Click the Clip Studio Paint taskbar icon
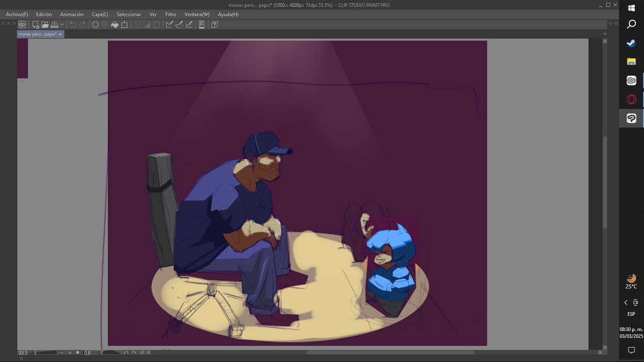The width and height of the screenshot is (644, 362). click(632, 118)
